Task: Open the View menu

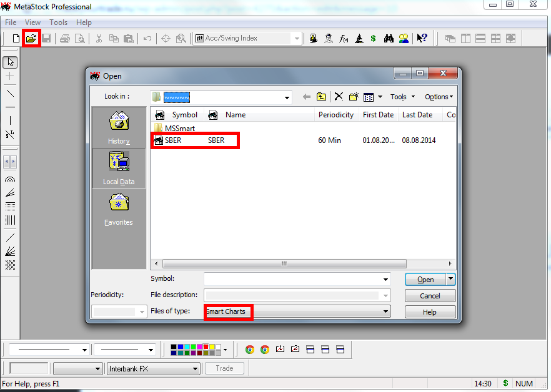Action: point(32,22)
